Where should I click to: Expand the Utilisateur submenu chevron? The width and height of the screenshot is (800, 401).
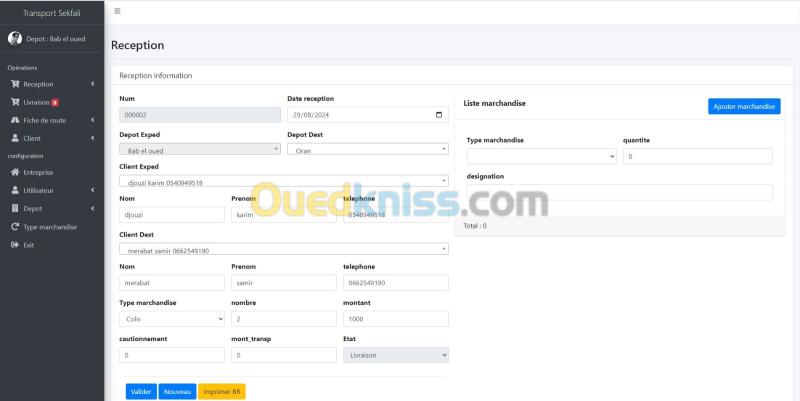coord(93,190)
